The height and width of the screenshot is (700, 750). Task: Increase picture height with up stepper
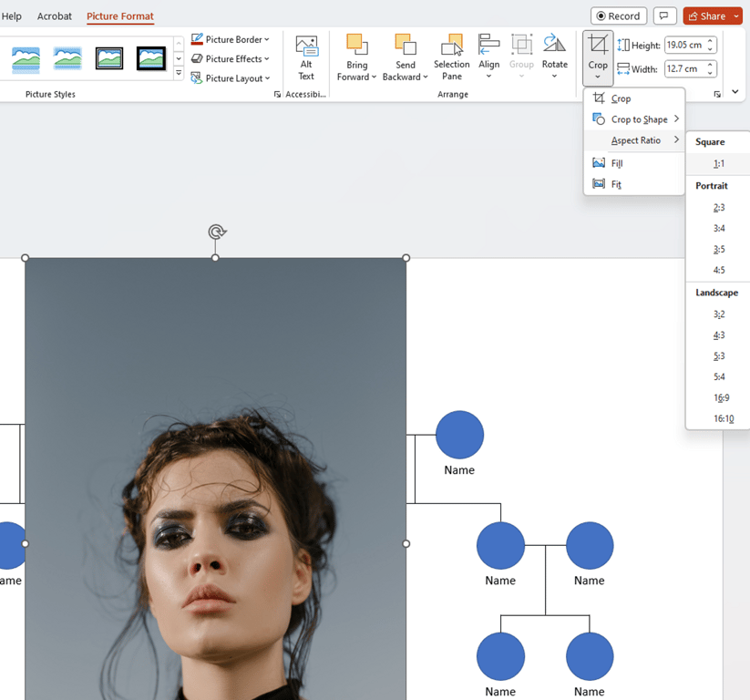pyautogui.click(x=710, y=41)
